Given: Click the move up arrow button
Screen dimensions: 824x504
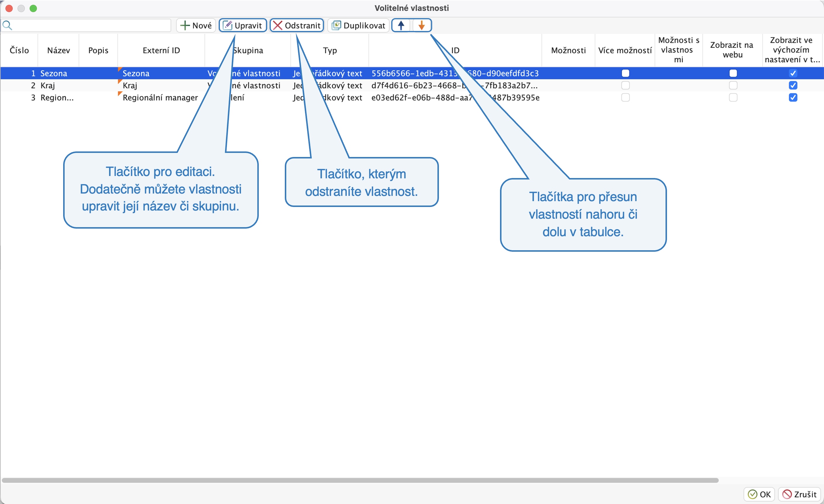Looking at the screenshot, I should click(x=401, y=25).
